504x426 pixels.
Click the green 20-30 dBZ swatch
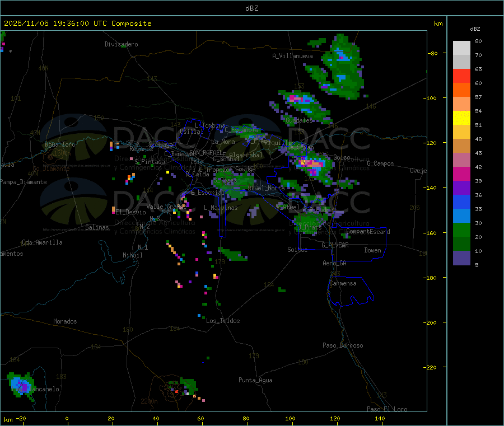click(x=461, y=230)
